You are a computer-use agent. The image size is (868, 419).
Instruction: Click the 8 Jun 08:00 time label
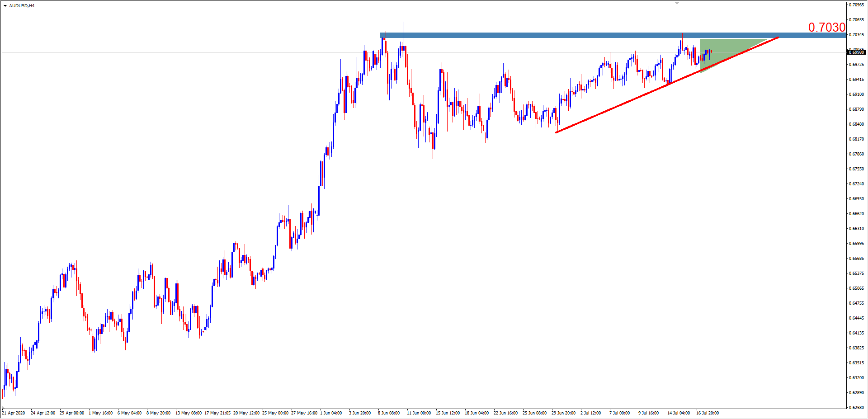click(x=389, y=413)
